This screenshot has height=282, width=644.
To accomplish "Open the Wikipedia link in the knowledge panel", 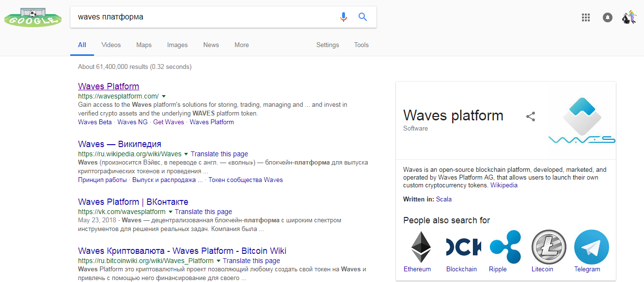I will click(x=504, y=185).
